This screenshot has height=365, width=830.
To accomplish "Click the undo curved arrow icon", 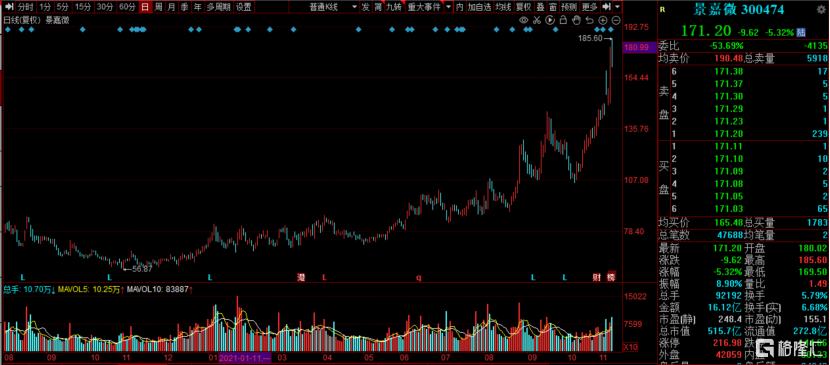I will coord(589,20).
